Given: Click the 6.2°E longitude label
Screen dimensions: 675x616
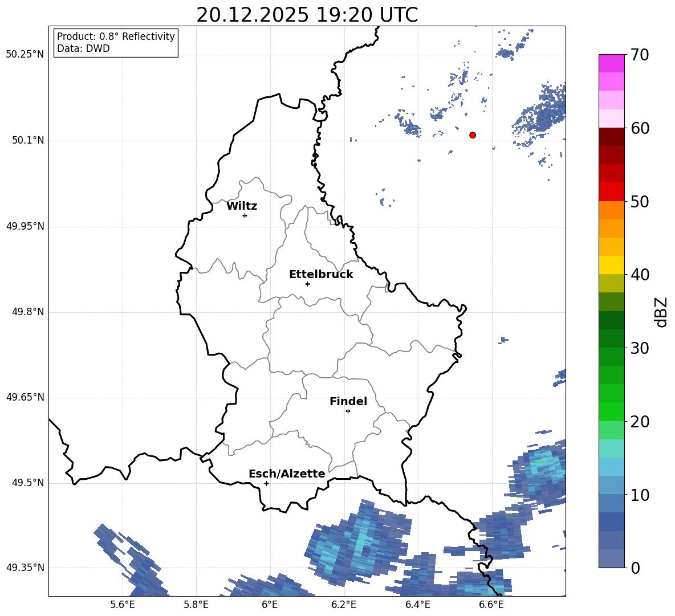Looking at the screenshot, I should 344,605.
